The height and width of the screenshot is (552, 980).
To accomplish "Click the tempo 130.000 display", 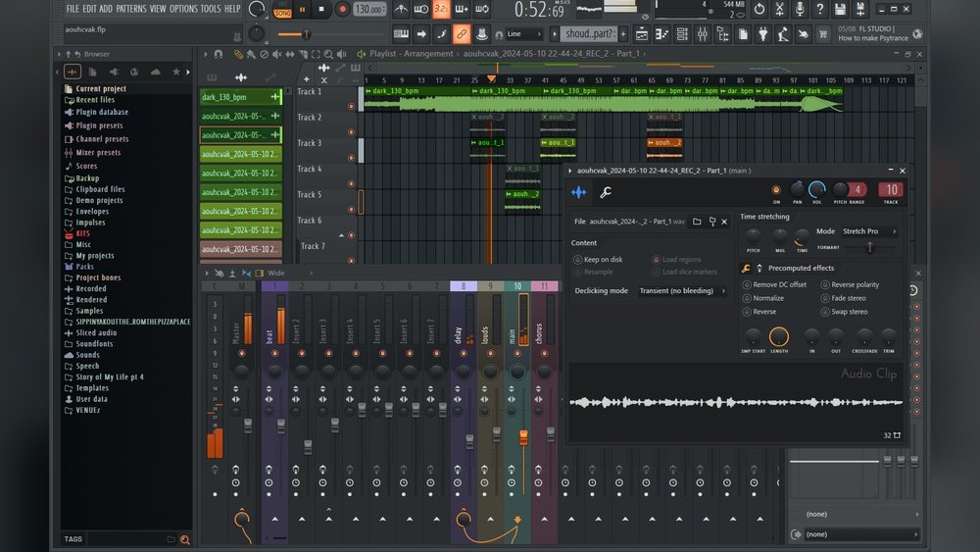I will coord(369,10).
